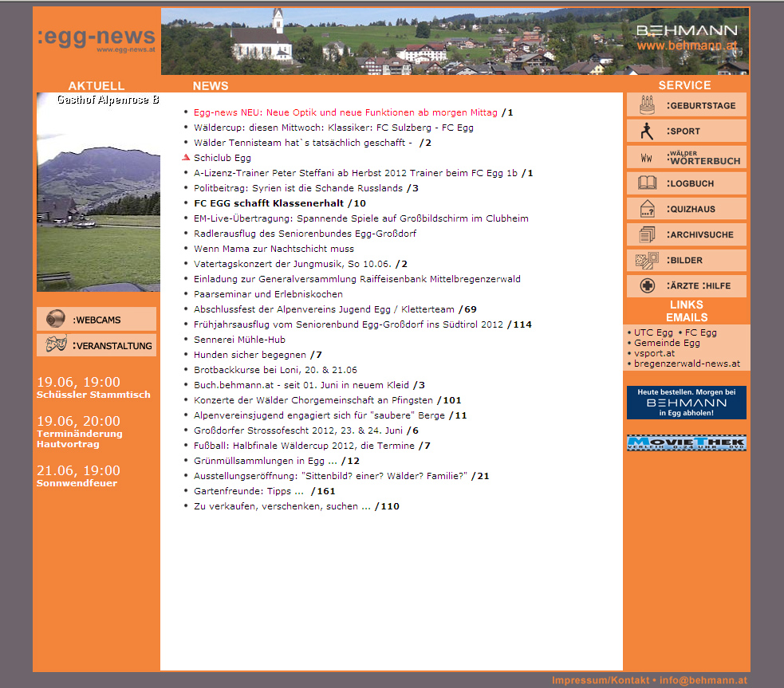Select the LINKS heading

[687, 305]
